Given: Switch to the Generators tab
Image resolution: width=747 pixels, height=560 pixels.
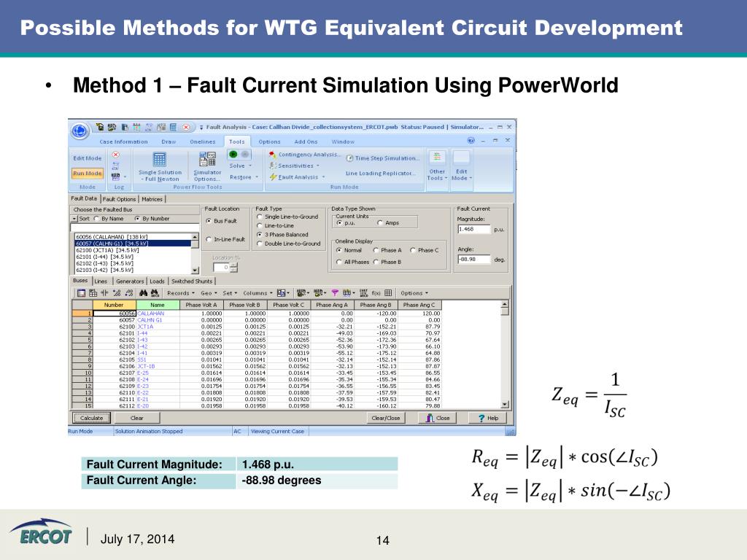Looking at the screenshot, I should pyautogui.click(x=130, y=281).
